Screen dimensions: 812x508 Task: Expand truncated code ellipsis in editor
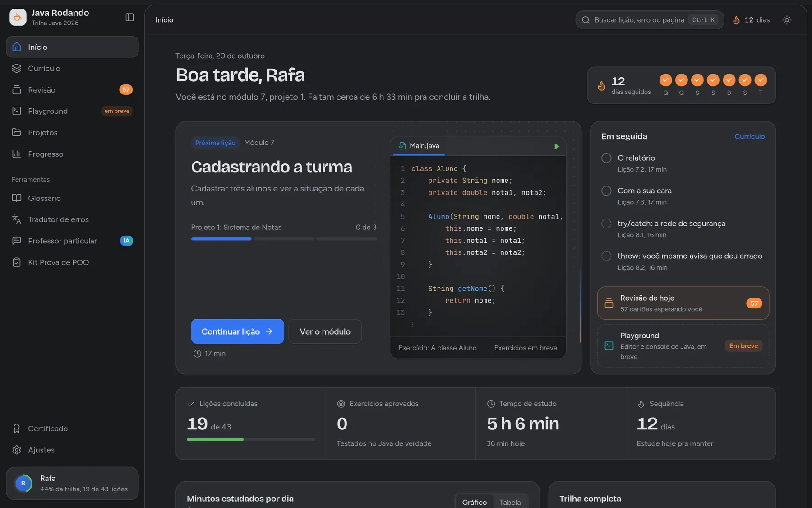(x=412, y=325)
